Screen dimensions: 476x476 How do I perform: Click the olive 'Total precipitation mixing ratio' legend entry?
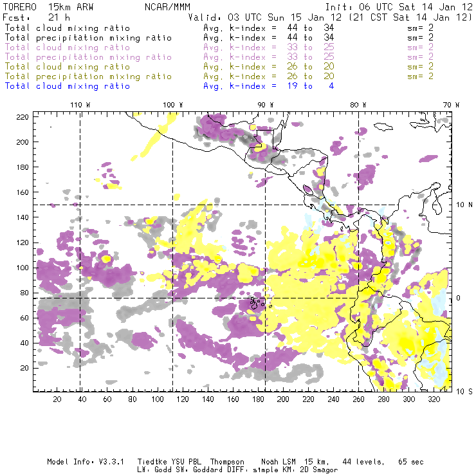(88, 77)
